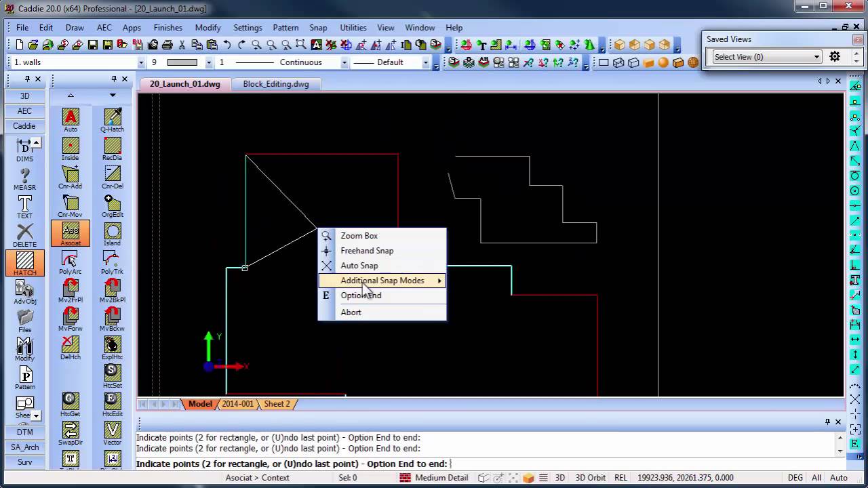Click the 3D palette button
The image size is (868, 488).
point(24,96)
